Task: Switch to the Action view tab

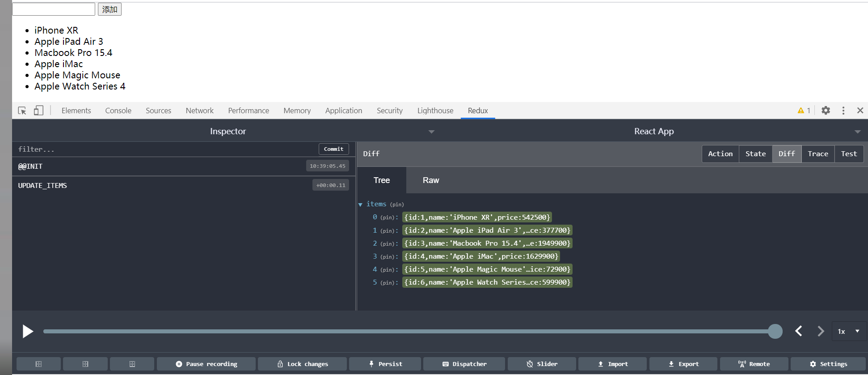Action: pyautogui.click(x=720, y=154)
